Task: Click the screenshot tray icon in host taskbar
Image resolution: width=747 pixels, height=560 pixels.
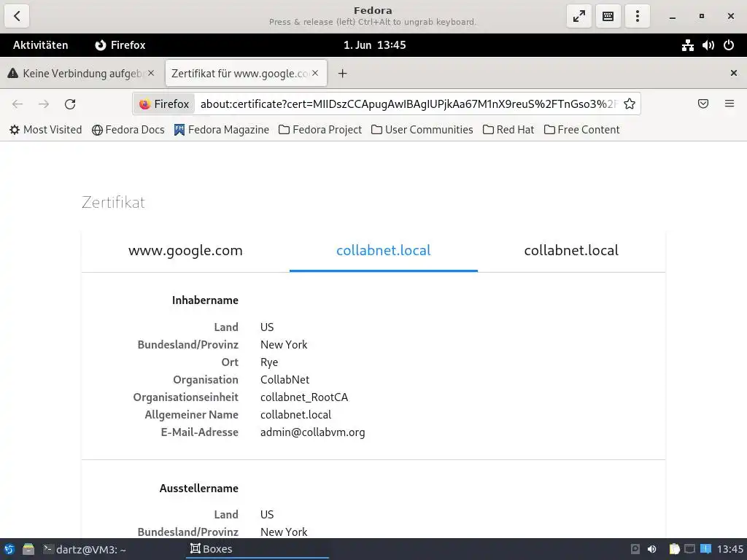Action: [x=635, y=549]
